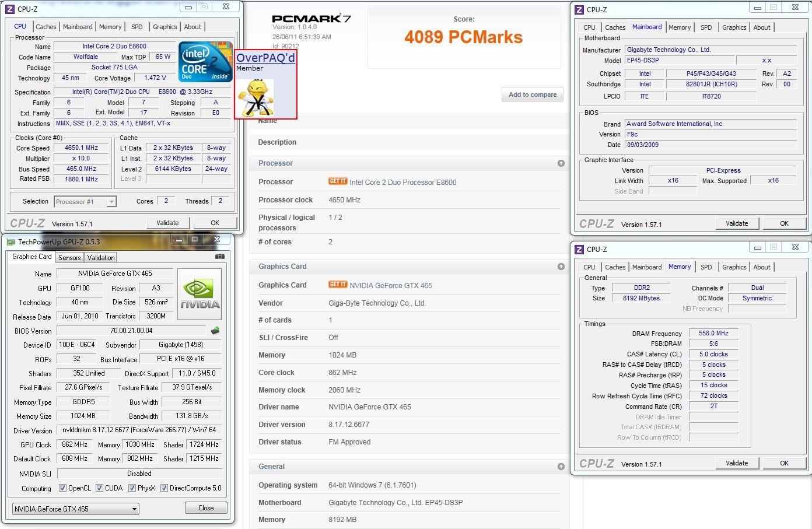Click Validate in CPU-Z Motherboard window
The height and width of the screenshot is (529, 812).
click(737, 223)
